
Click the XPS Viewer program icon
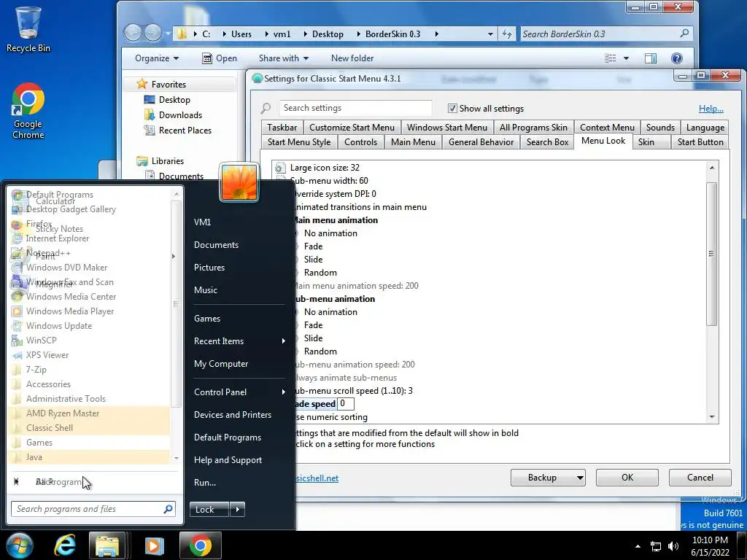point(17,355)
